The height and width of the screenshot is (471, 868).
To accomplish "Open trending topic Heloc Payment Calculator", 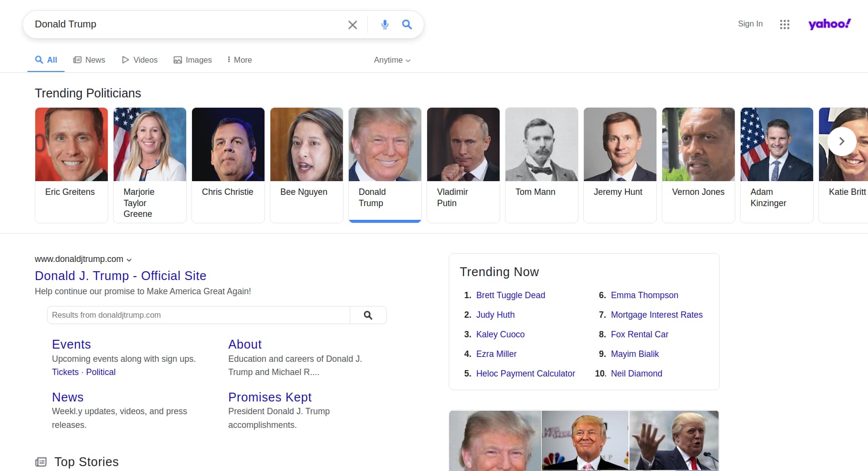I will pos(526,374).
